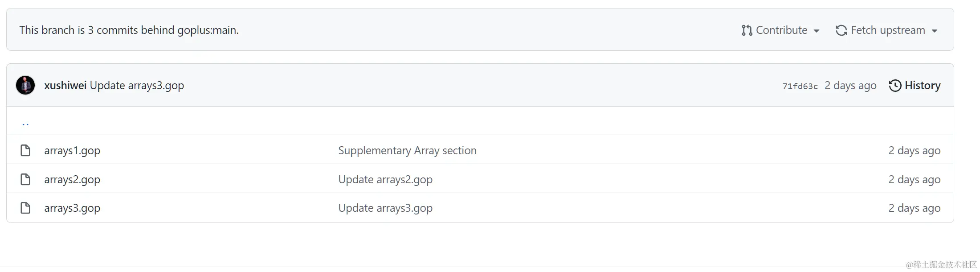Open commit hash 71fd63c
Viewport: 980px width, 272px height.
click(x=800, y=86)
